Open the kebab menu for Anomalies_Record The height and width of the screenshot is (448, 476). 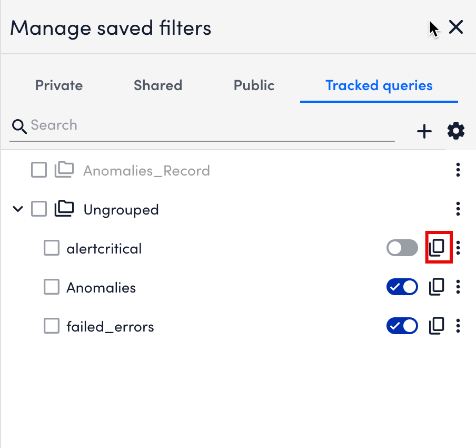tap(458, 170)
